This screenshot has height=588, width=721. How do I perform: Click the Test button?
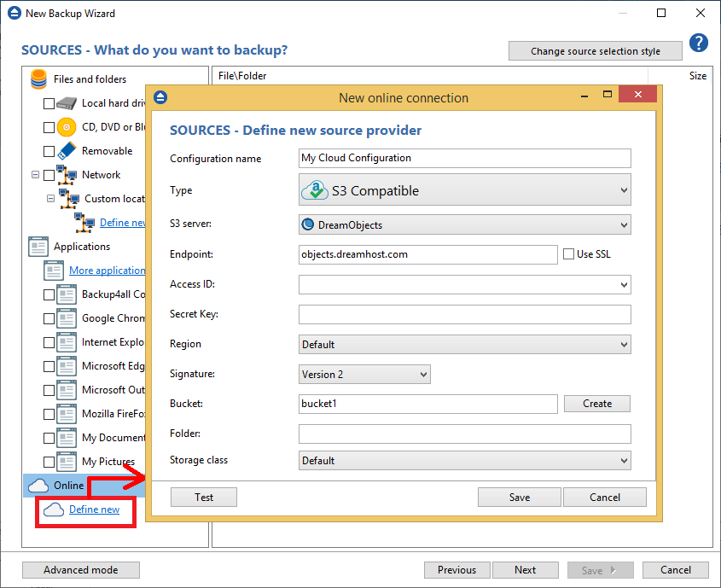tap(204, 497)
